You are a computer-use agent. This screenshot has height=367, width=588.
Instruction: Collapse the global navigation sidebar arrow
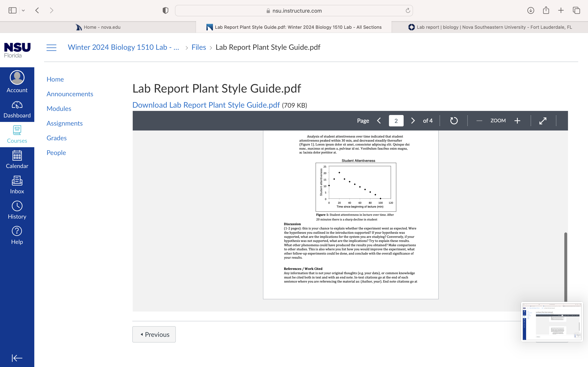(17, 358)
